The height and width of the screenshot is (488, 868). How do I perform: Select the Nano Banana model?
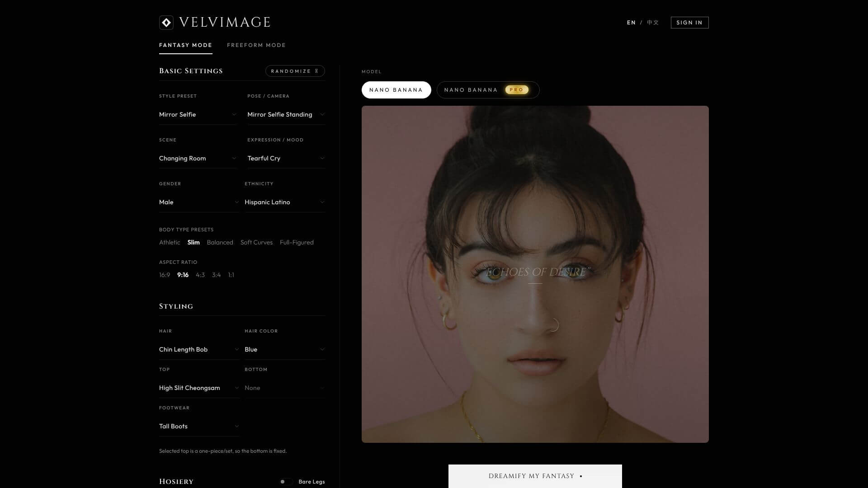396,90
